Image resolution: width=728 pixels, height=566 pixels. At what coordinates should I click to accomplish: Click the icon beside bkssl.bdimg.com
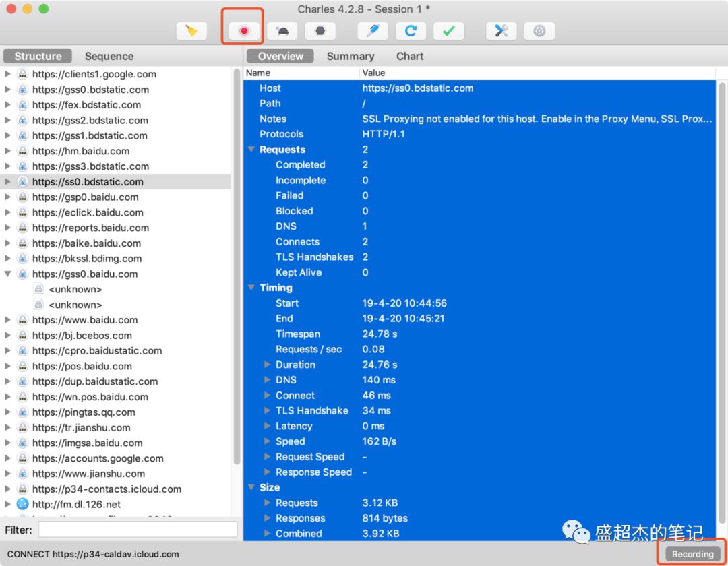[22, 259]
